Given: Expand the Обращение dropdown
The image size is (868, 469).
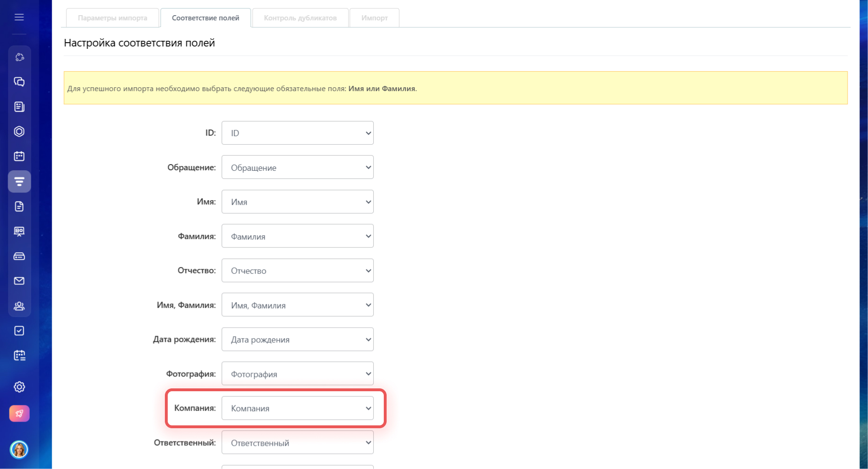Looking at the screenshot, I should coord(298,167).
